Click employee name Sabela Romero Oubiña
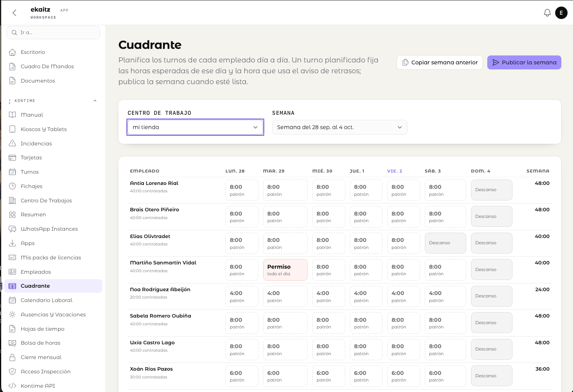The image size is (573, 392). pyautogui.click(x=161, y=316)
